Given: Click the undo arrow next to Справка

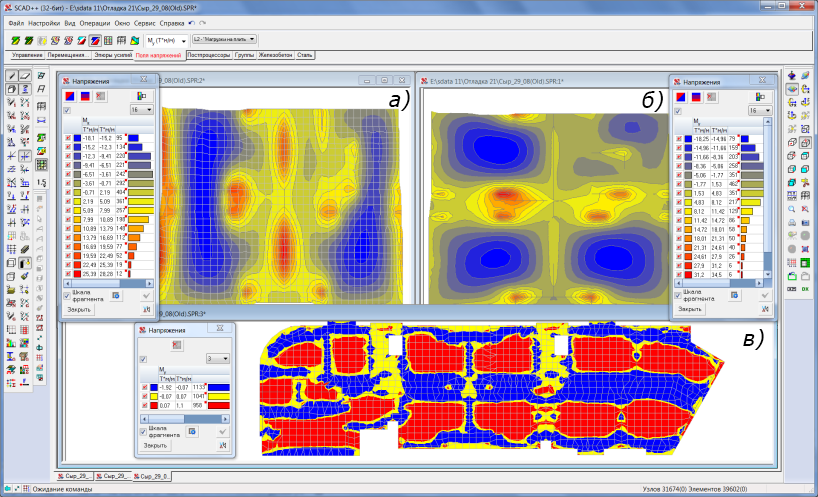Looking at the screenshot, I should (193, 21).
